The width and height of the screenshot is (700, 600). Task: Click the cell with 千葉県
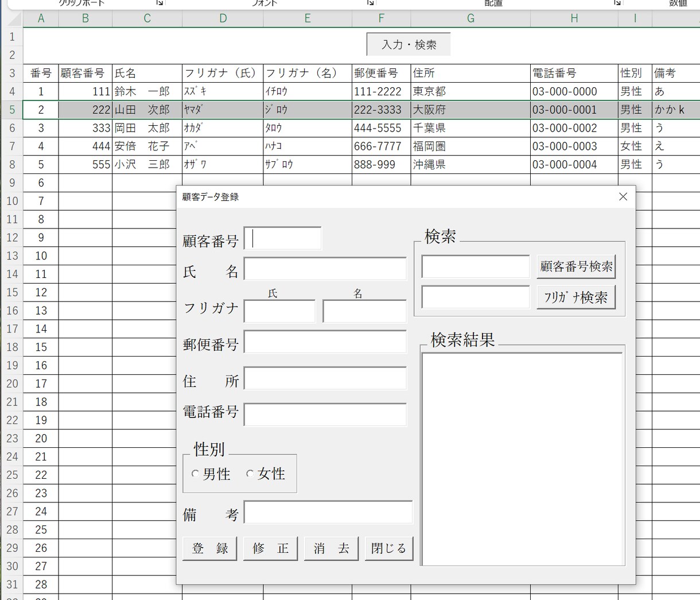pyautogui.click(x=470, y=128)
